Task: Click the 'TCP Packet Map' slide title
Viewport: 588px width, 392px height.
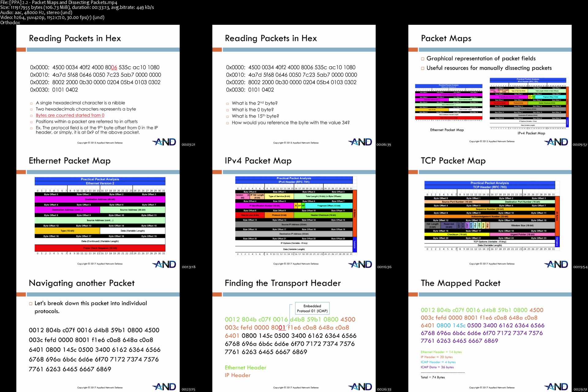Action: [x=453, y=161]
